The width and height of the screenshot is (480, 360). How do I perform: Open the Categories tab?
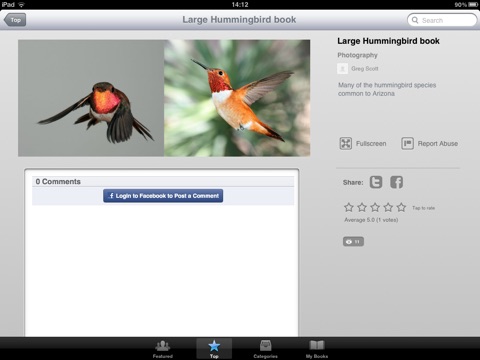(265, 349)
